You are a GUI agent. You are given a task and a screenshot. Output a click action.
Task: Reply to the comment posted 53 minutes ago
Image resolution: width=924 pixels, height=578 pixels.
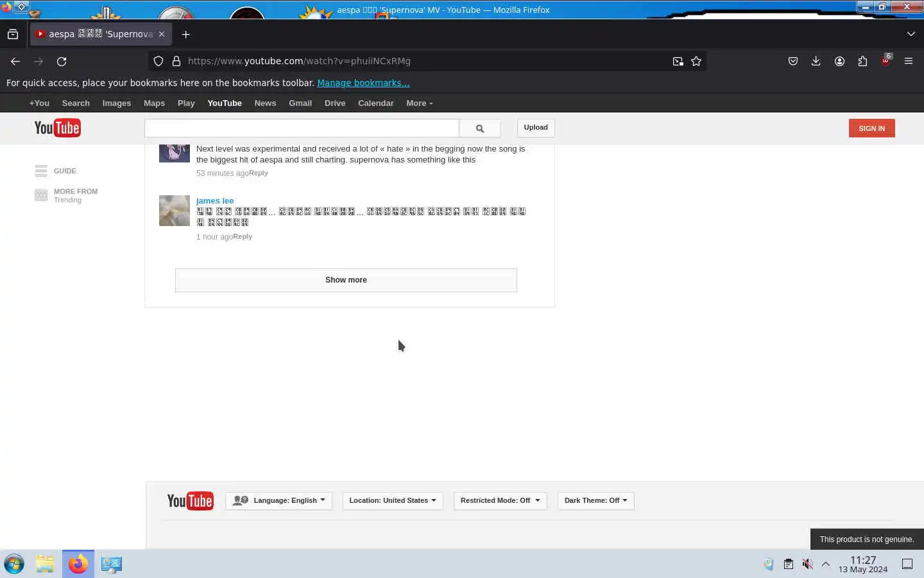(x=259, y=173)
